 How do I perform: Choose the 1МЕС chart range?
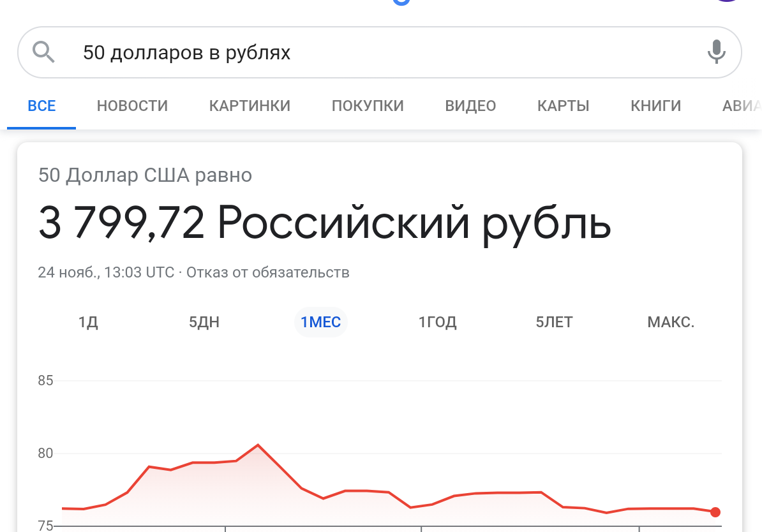click(x=320, y=322)
